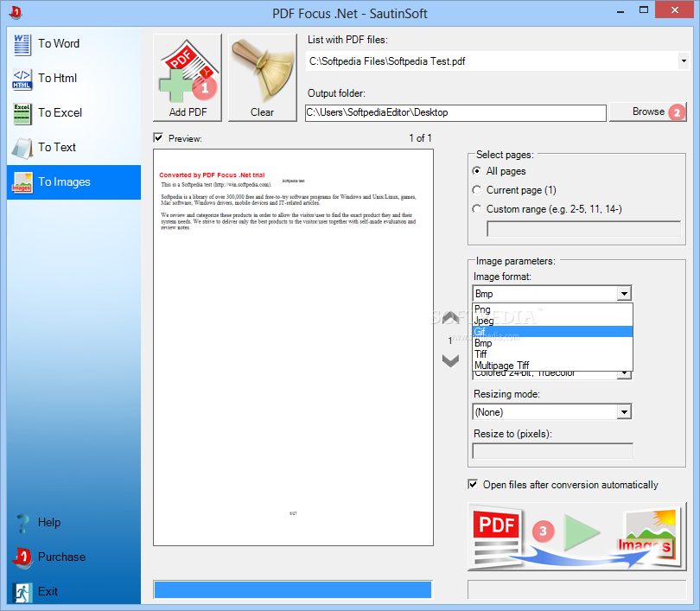Choose Jpeg in the format list

553,321
